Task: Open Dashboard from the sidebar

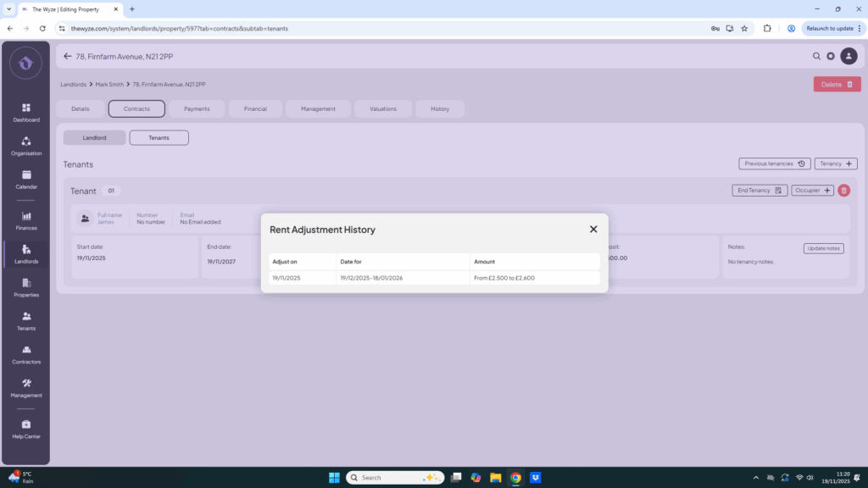Action: point(25,112)
